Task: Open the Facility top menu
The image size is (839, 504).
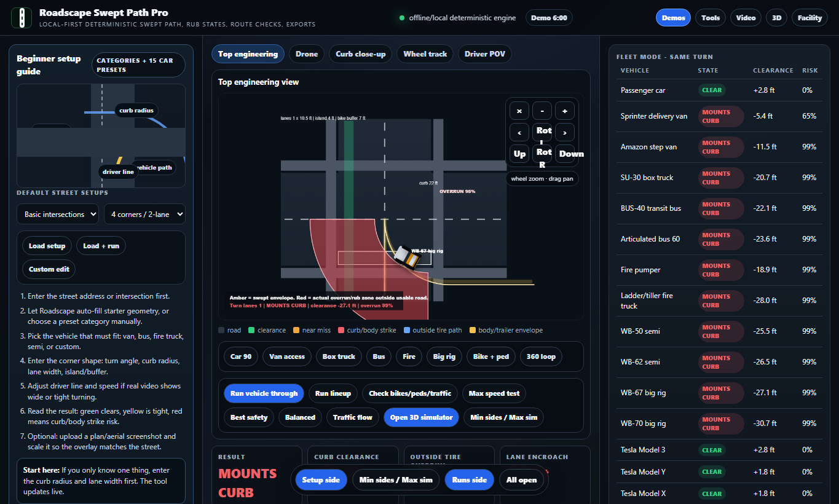Action: coord(810,18)
